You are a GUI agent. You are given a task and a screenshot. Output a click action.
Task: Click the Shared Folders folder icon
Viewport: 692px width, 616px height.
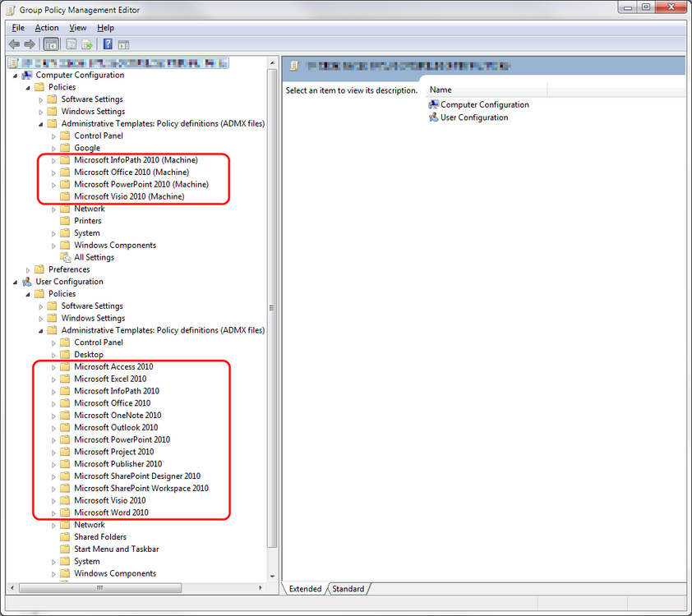click(x=65, y=536)
